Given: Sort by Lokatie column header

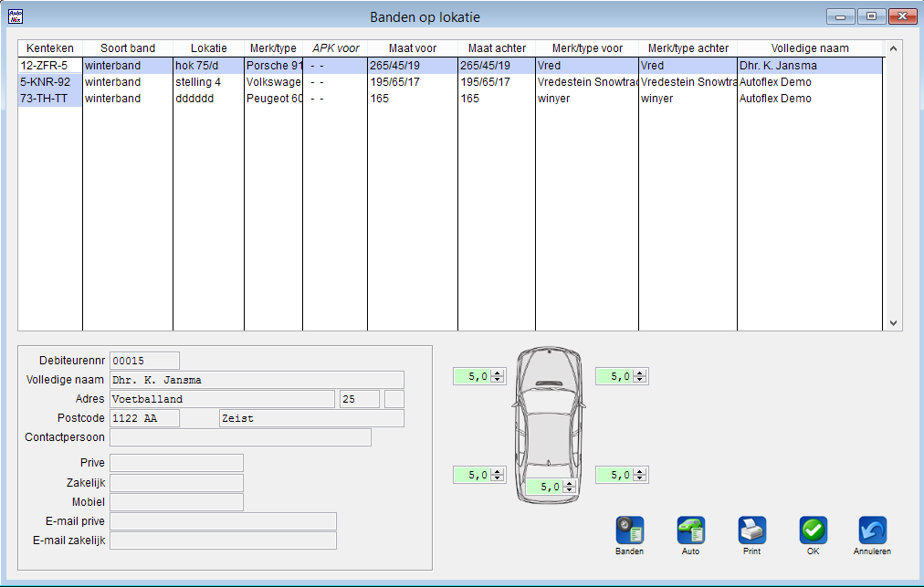Looking at the screenshot, I should pos(208,48).
